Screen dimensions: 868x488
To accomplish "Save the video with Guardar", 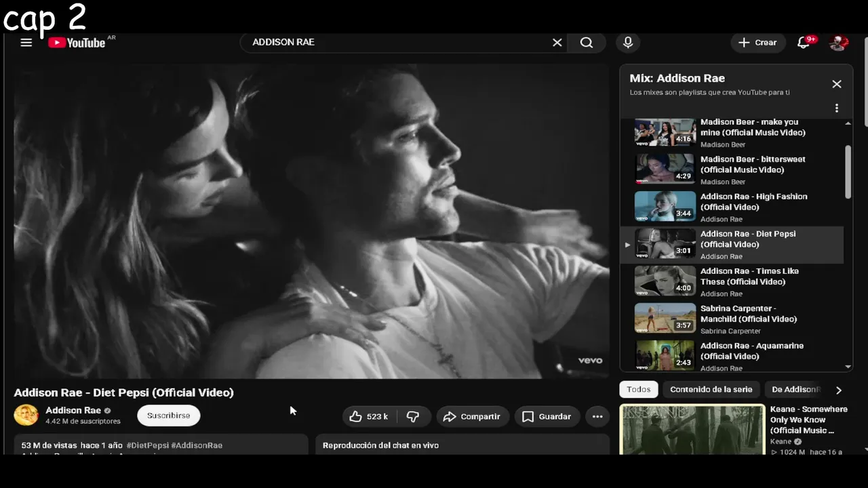I will point(547,416).
